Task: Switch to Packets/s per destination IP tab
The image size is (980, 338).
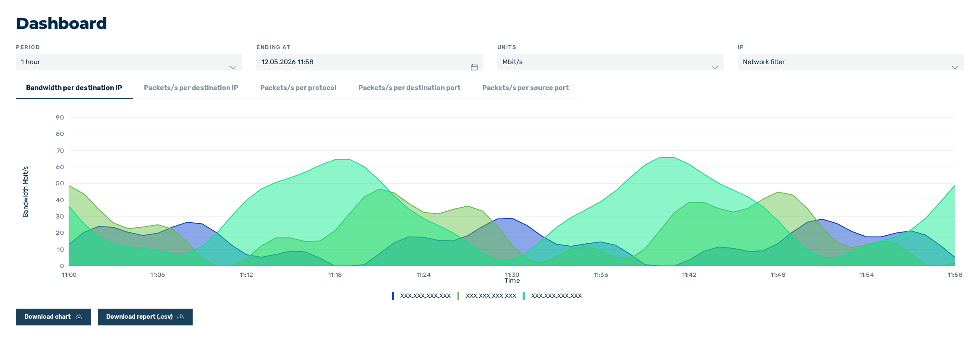Action: point(191,88)
